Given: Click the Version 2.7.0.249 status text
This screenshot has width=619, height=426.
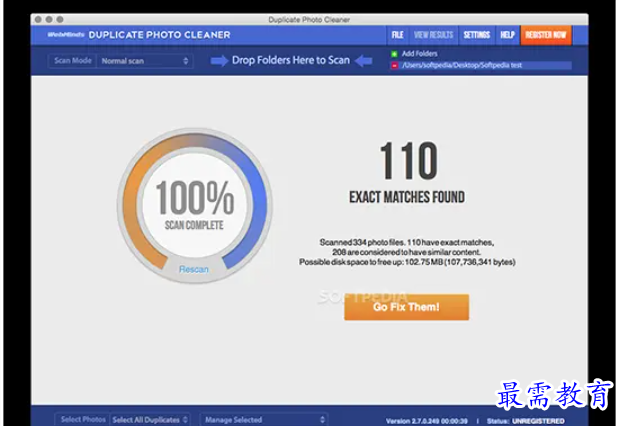Looking at the screenshot, I should [426, 421].
